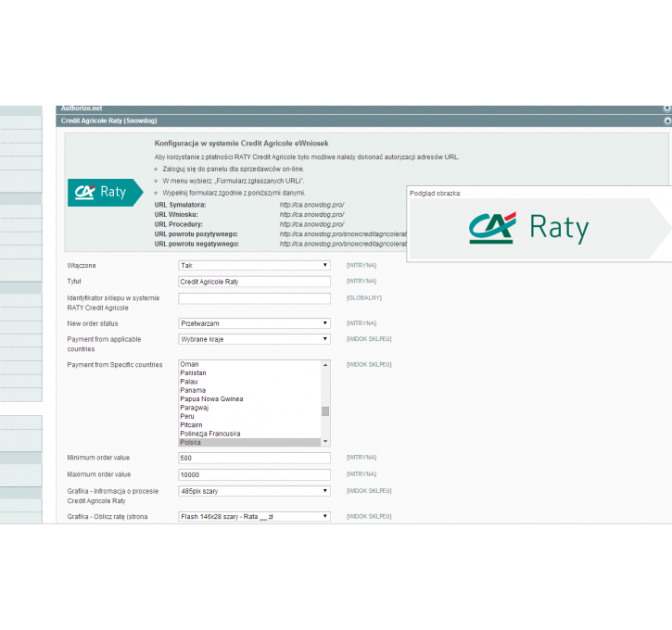The width and height of the screenshot is (672, 630).
Task: Select Palau in the countries list
Action: tap(249, 382)
